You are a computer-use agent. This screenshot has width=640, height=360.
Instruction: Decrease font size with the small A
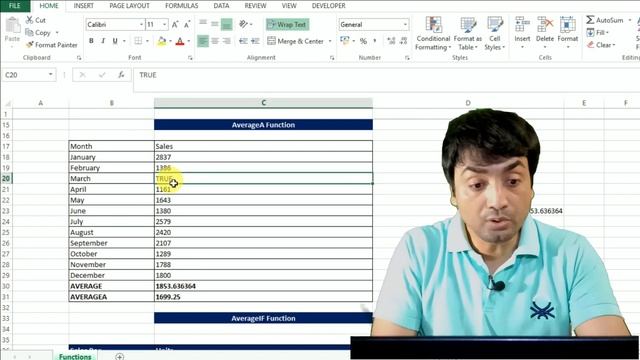tap(187, 24)
